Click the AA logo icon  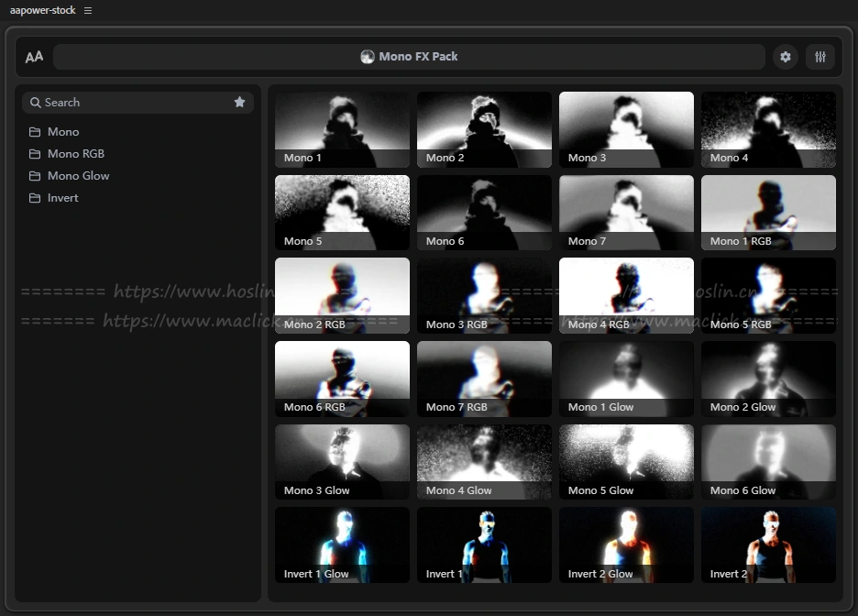(34, 57)
